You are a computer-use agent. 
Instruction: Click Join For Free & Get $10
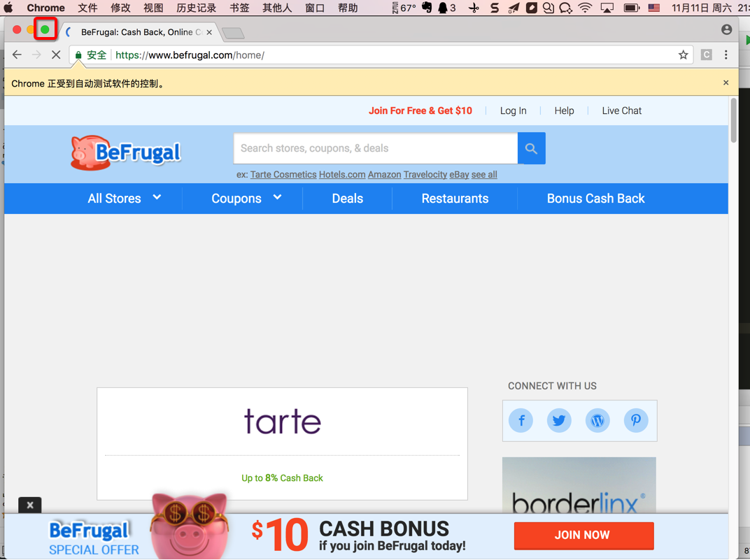(420, 110)
